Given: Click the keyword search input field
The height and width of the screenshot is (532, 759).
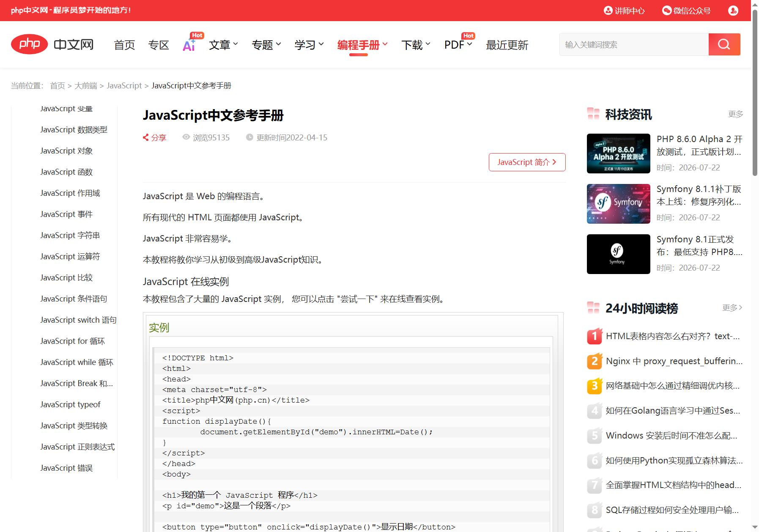Looking at the screenshot, I should click(x=634, y=44).
